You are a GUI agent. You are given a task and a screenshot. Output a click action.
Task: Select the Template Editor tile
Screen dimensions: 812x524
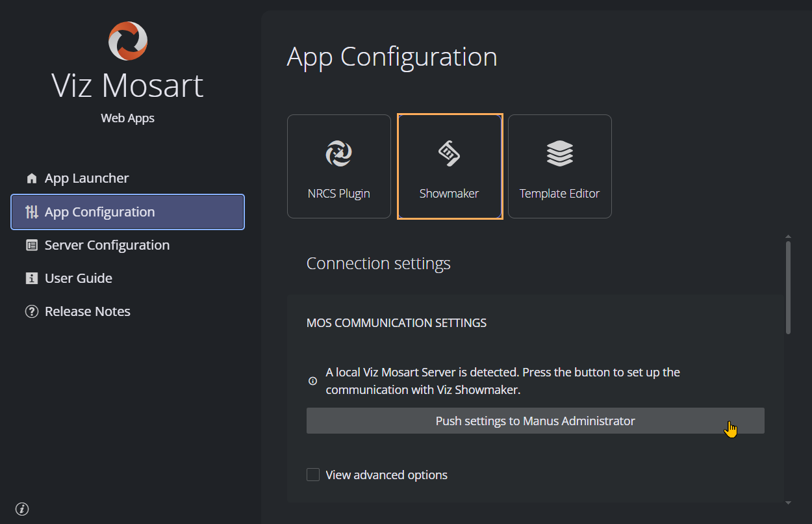(560, 166)
